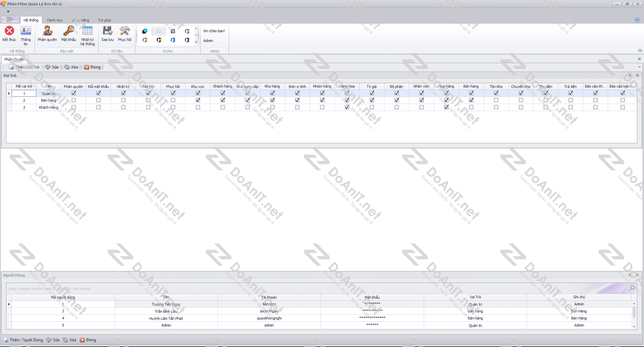Uncheck Khu vực for Bán hàng row

tap(198, 100)
